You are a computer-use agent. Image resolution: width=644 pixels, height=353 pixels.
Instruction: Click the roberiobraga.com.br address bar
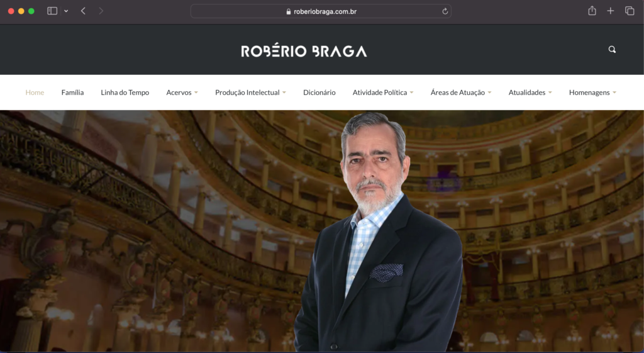321,11
